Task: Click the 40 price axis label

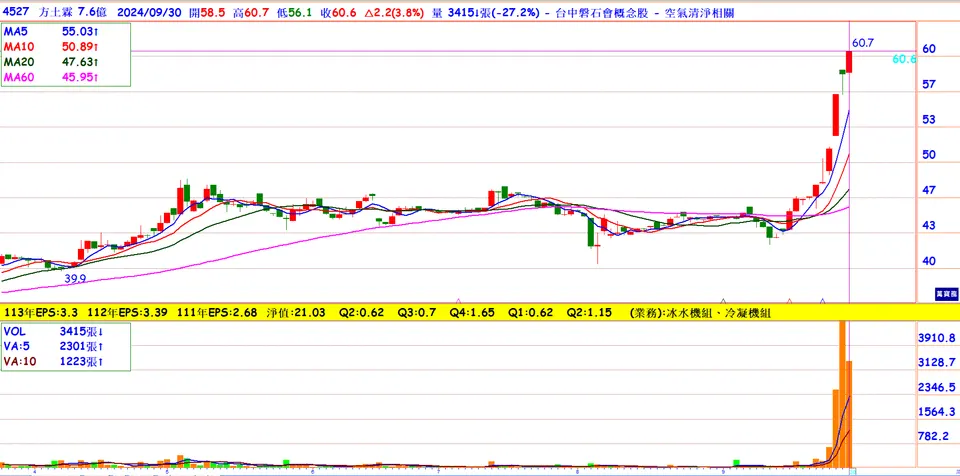Action: pos(929,261)
